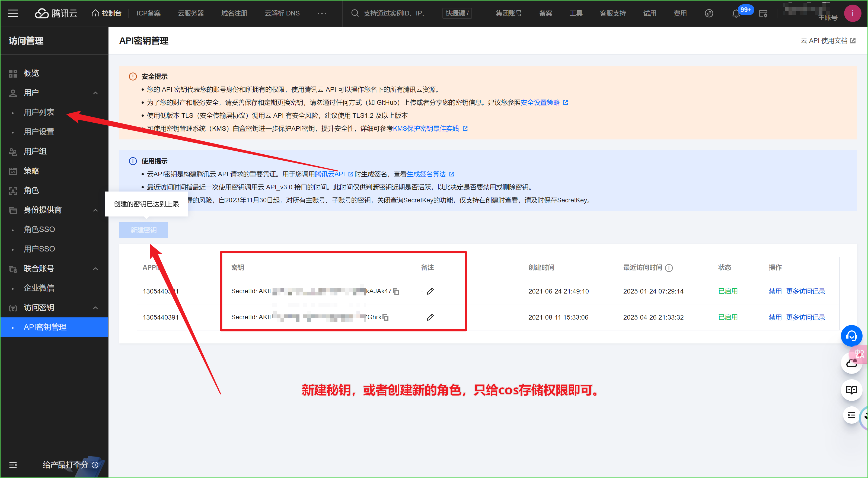Open the notification bell icon
Viewport: 868px width, 478px height.
(736, 14)
